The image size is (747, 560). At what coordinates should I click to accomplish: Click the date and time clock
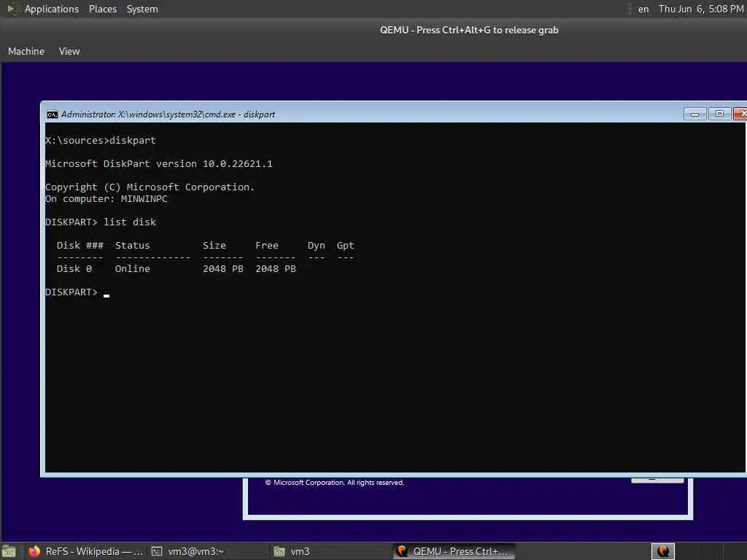pyautogui.click(x=701, y=9)
